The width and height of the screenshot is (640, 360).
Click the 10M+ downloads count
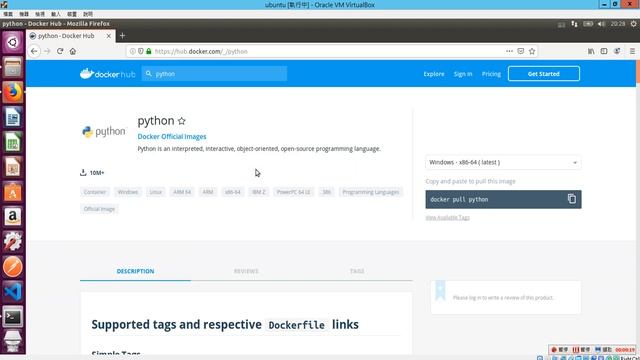point(97,173)
